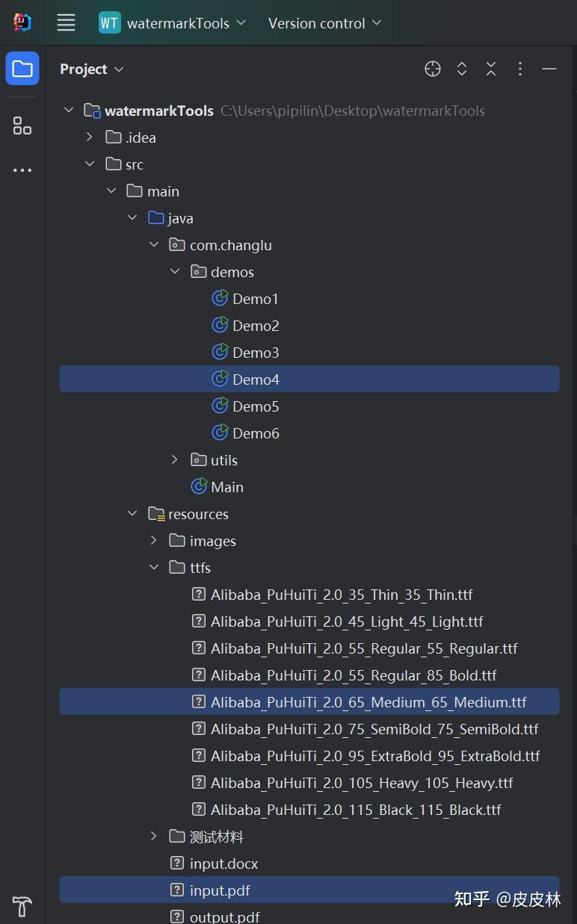Click the IntelliJ IDEA logo

tap(22, 22)
